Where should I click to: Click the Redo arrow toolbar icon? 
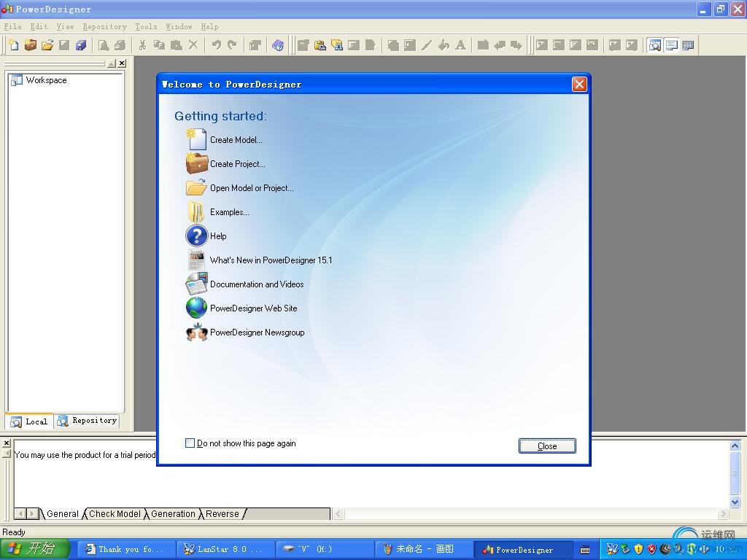pos(233,45)
